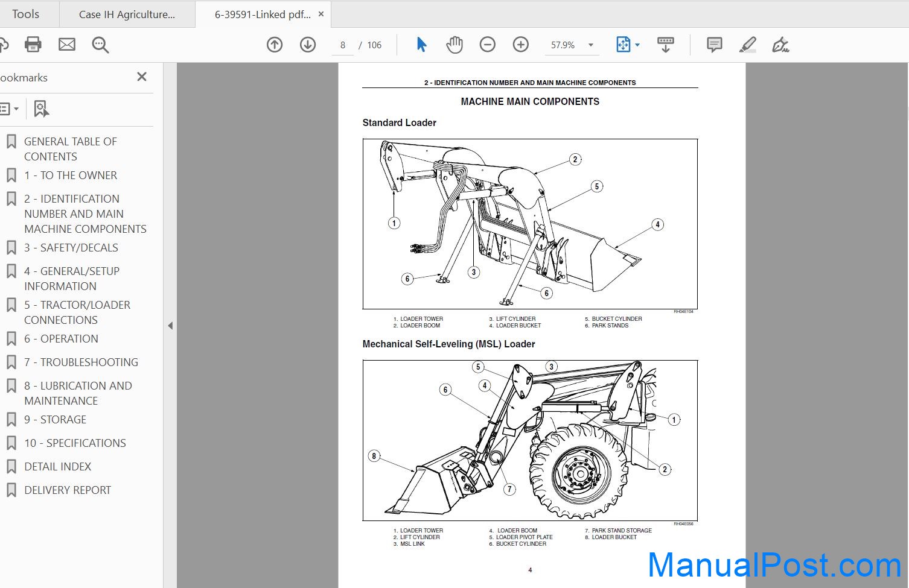Image resolution: width=909 pixels, height=588 pixels.
Task: Click bookmark icon beside Storage entry
Action: coord(11,420)
